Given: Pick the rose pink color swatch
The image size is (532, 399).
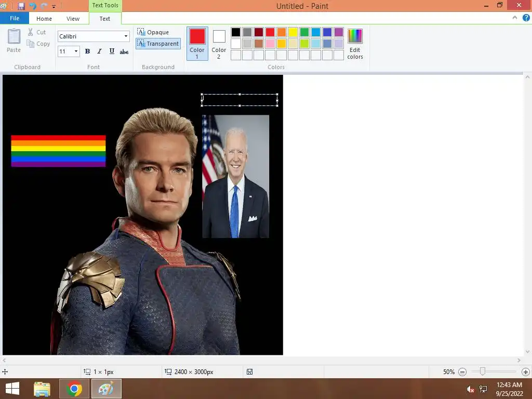Looking at the screenshot, I should click(270, 44).
